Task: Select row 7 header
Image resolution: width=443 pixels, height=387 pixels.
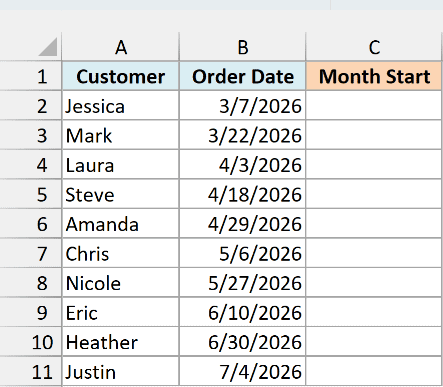Action: pos(31,253)
